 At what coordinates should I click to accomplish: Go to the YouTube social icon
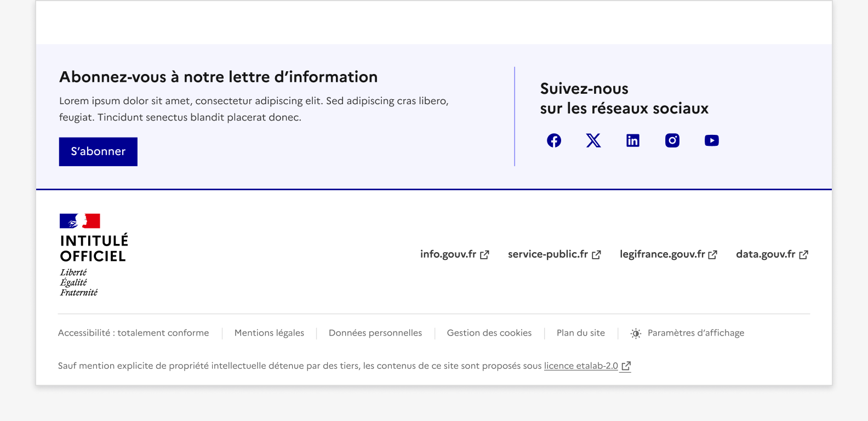pyautogui.click(x=712, y=140)
